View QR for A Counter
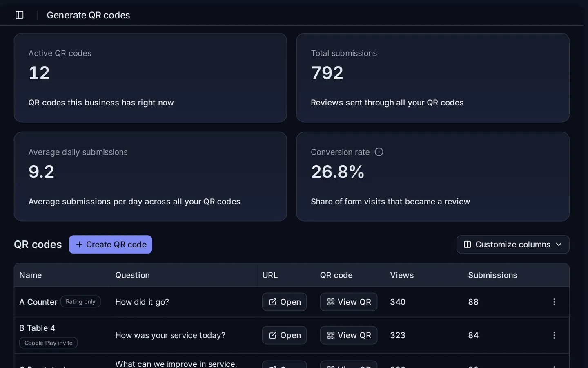This screenshot has width=588, height=368. pyautogui.click(x=349, y=302)
